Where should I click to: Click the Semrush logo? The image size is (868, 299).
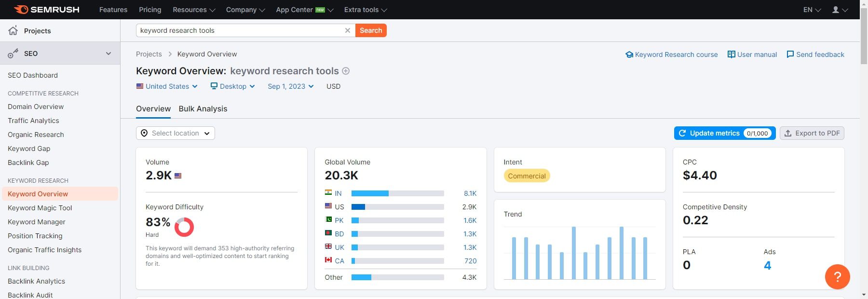pyautogui.click(x=47, y=10)
